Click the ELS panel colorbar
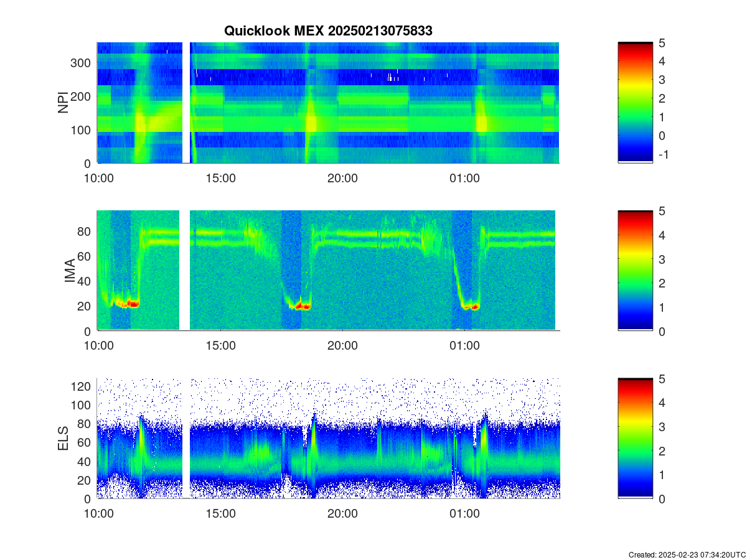Image resolution: width=747 pixels, height=560 pixels. pos(635,439)
